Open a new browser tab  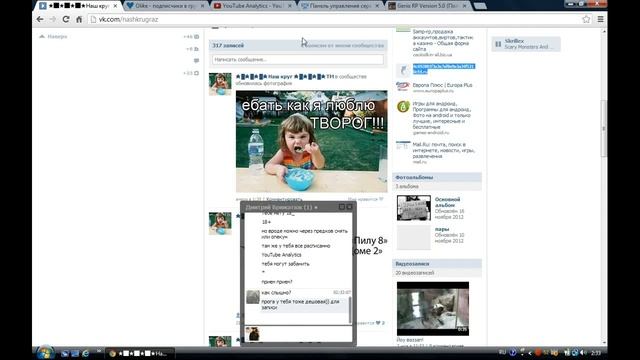point(480,6)
